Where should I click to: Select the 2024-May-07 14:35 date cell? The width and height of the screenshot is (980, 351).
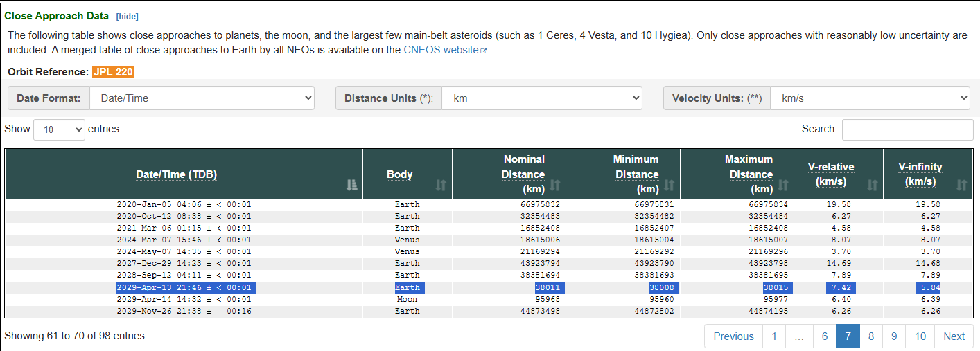[x=184, y=251]
